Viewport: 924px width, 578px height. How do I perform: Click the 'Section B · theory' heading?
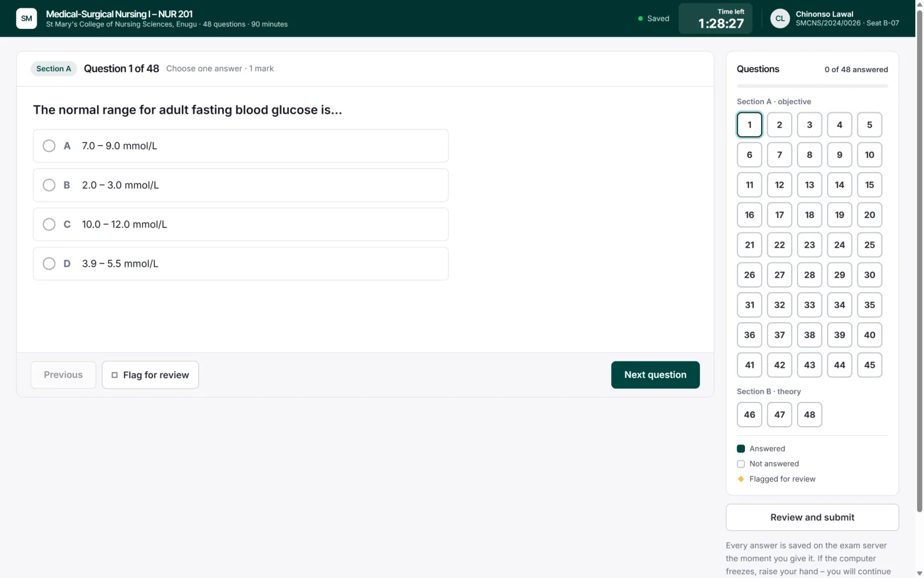769,391
